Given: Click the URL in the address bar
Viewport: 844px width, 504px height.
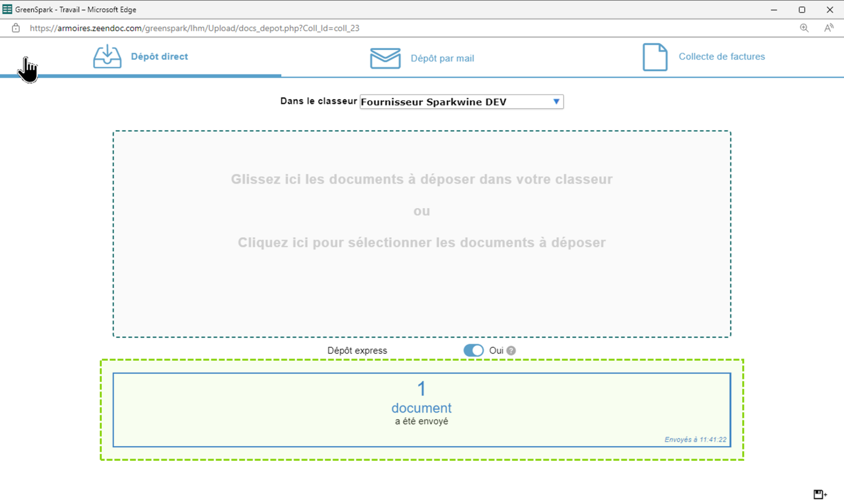Looking at the screenshot, I should point(194,28).
